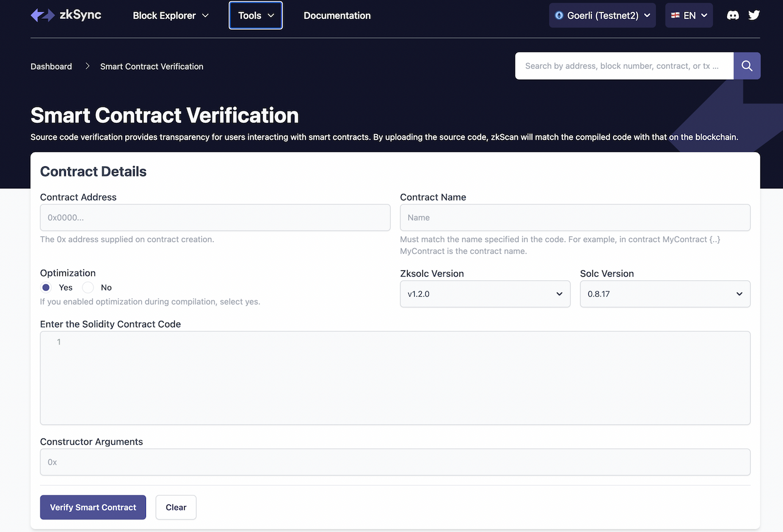Open the EN language dropdown
This screenshot has width=783, height=532.
[689, 15]
